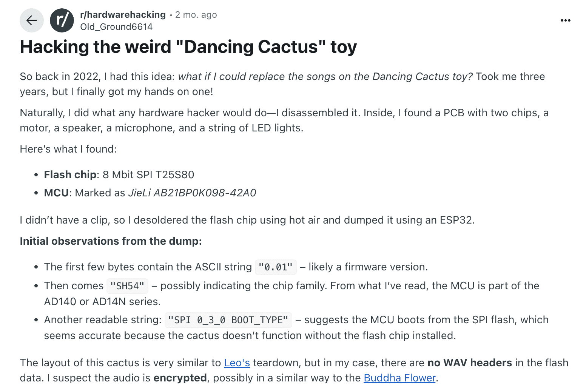
Task: Click the bold "MCU" bullet label
Action: pos(56,193)
